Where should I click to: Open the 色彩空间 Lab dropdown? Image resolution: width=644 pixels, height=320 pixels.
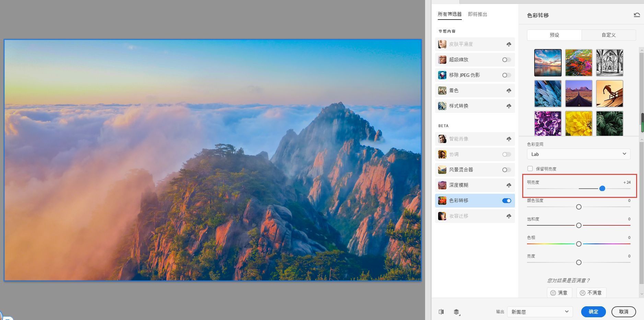coord(578,154)
